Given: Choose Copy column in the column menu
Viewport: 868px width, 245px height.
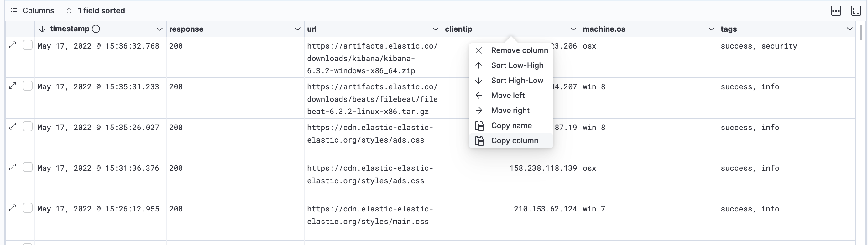Looking at the screenshot, I should [x=511, y=141].
